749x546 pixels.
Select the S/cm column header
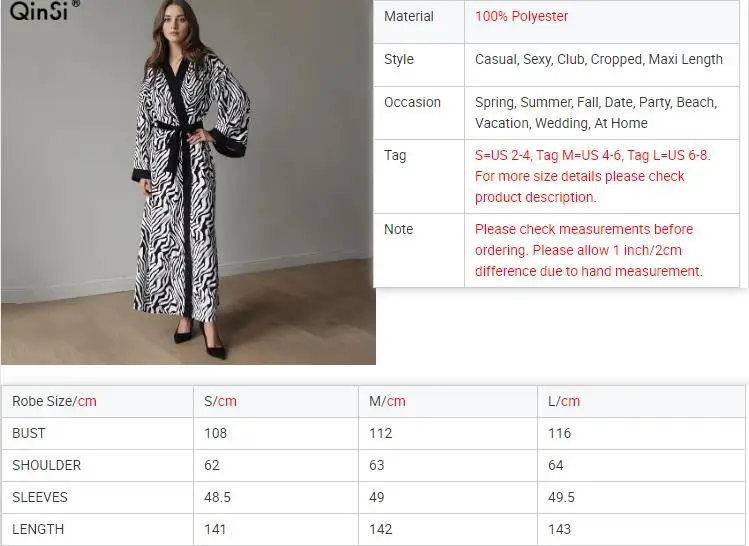(220, 401)
